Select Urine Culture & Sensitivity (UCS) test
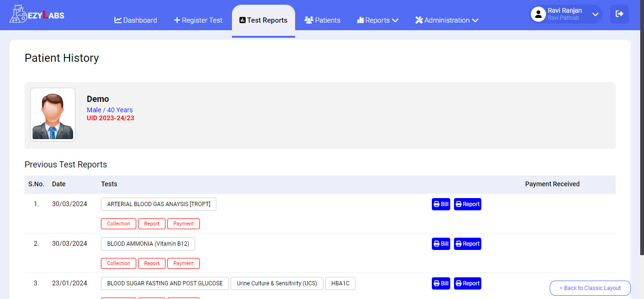 277,283
